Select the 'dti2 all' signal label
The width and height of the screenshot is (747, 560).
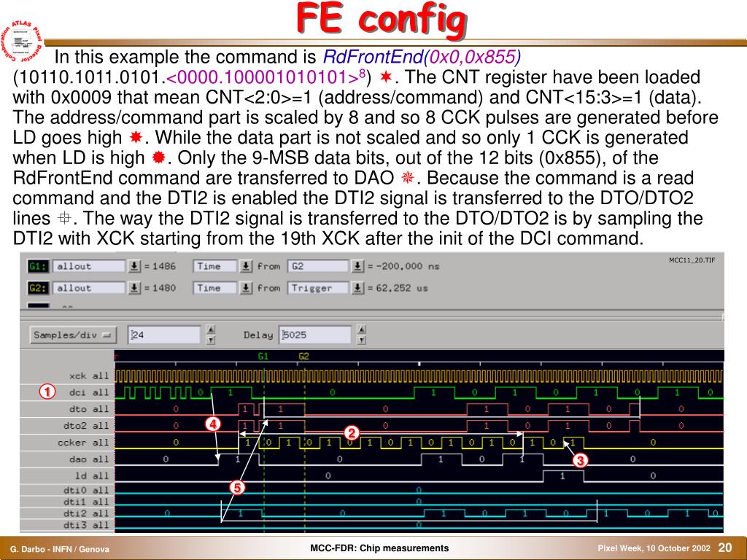click(x=87, y=513)
